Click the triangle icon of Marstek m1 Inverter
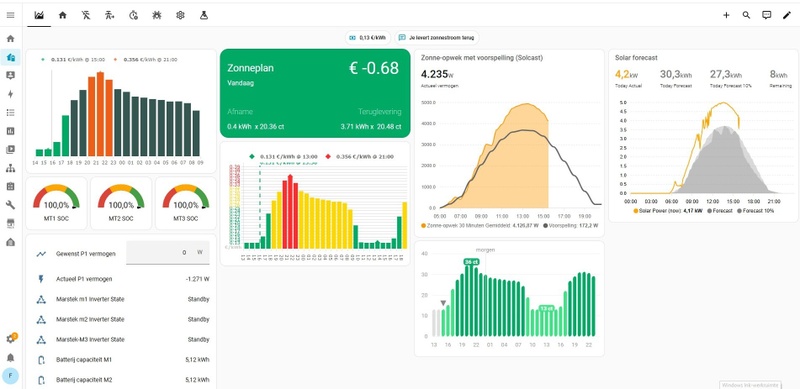The width and height of the screenshot is (800, 389). coord(41,299)
